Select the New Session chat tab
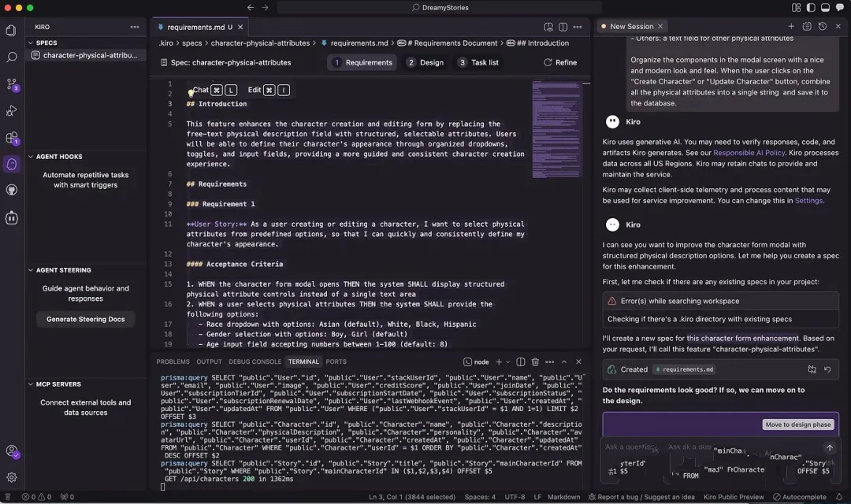 [632, 26]
